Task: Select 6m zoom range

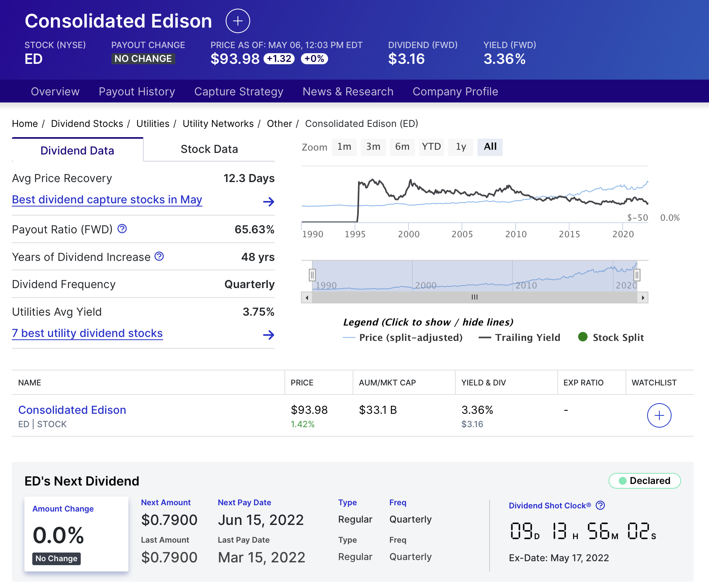Action: click(x=403, y=147)
